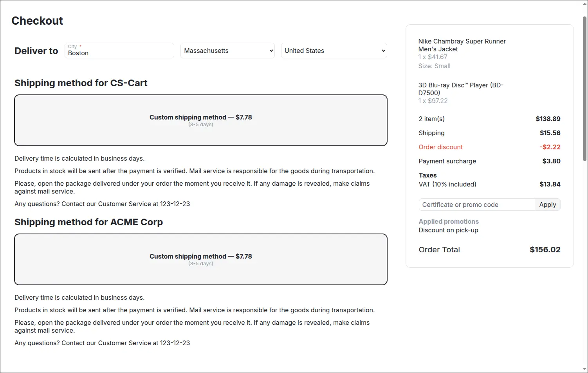Click the Shipping method for ACME Corp heading
The height and width of the screenshot is (373, 588).
pyautogui.click(x=88, y=222)
